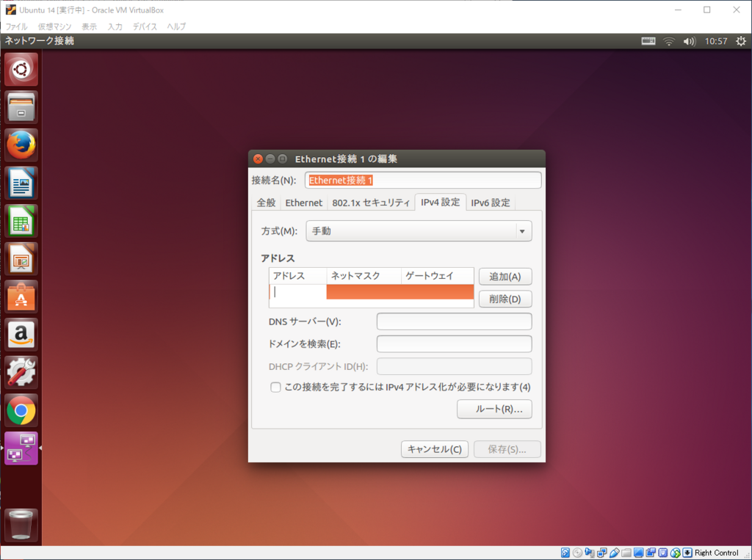Click the 追加(A) add button
This screenshot has width=752, height=560.
tap(505, 277)
